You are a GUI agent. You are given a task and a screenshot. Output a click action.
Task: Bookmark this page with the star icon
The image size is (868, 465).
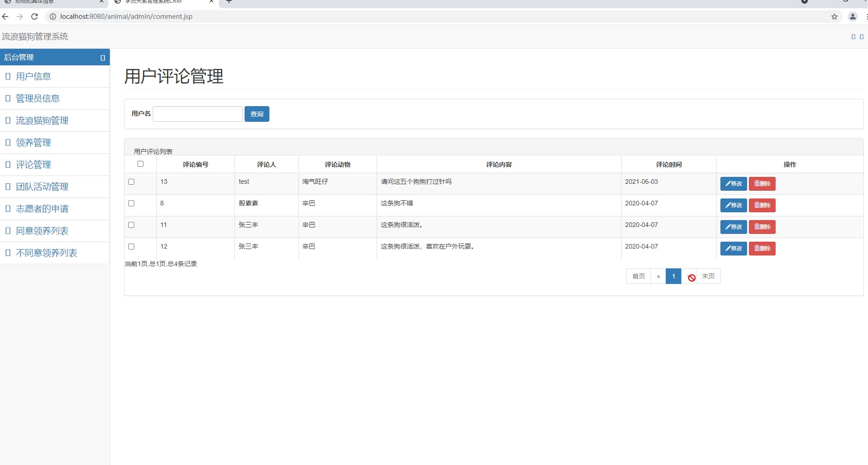(834, 17)
